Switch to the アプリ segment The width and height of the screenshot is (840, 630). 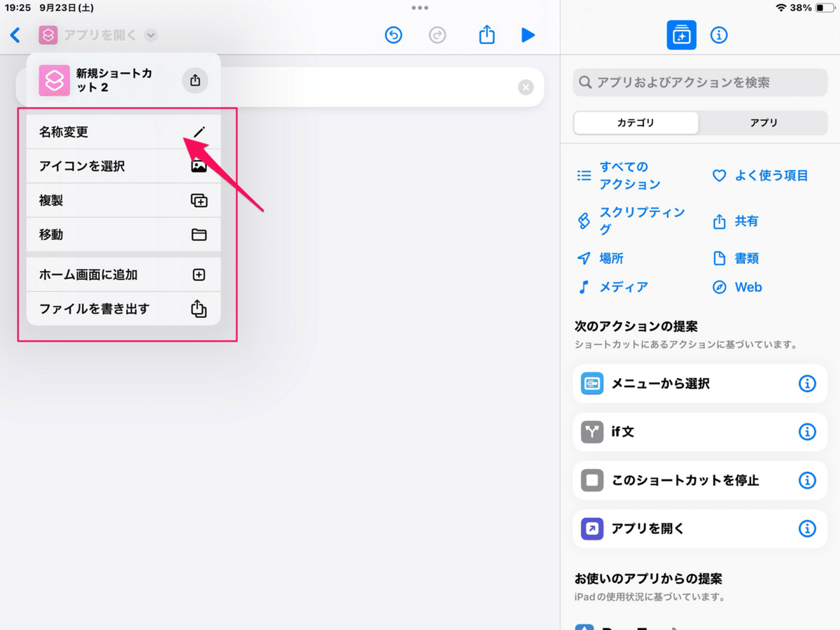click(x=764, y=122)
